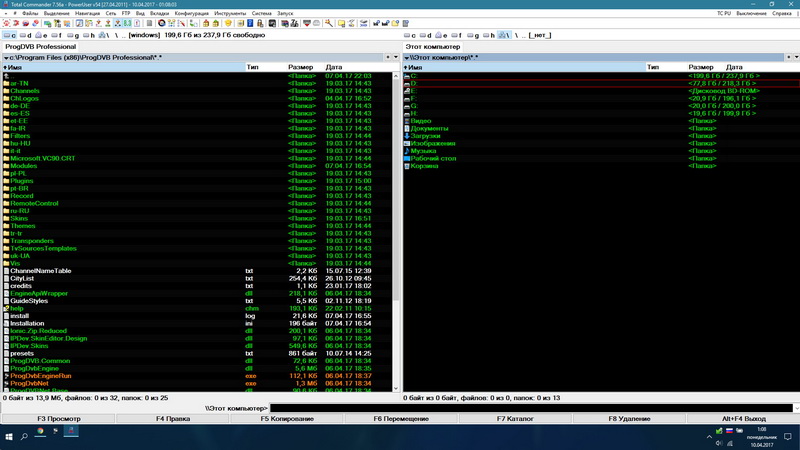Open the Channels folder
800x450 pixels.
coord(25,91)
